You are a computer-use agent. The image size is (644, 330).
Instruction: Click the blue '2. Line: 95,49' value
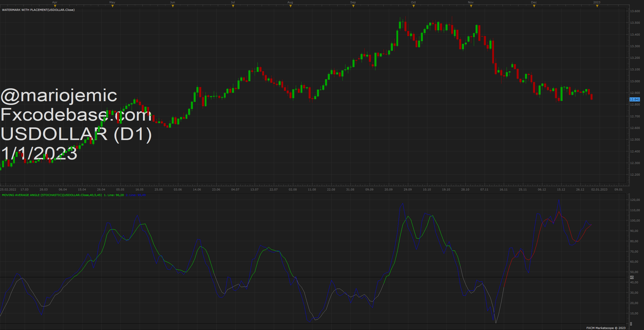pos(136,195)
